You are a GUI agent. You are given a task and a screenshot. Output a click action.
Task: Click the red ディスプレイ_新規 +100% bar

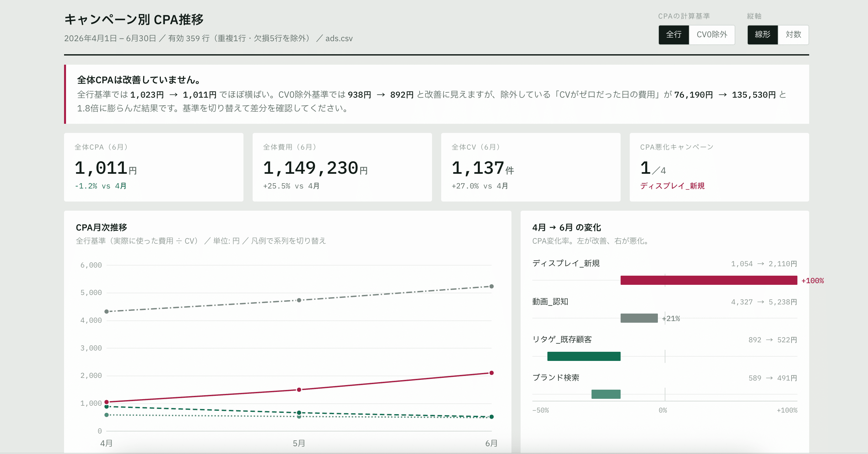[x=709, y=280]
